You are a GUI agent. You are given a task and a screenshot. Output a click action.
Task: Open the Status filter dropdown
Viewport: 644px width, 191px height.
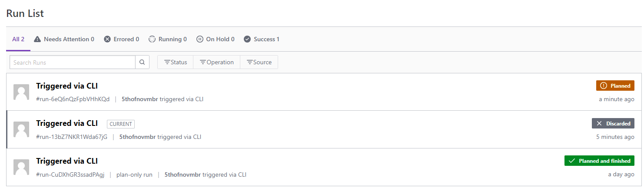coord(175,62)
